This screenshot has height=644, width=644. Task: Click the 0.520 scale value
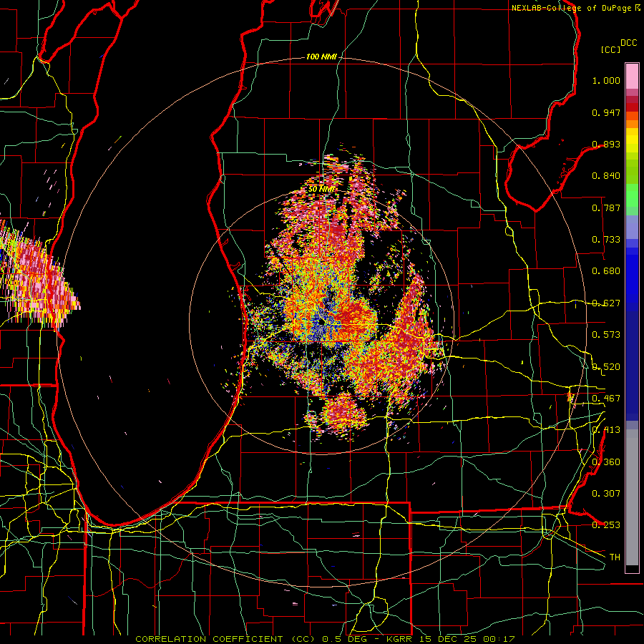[x=606, y=367]
